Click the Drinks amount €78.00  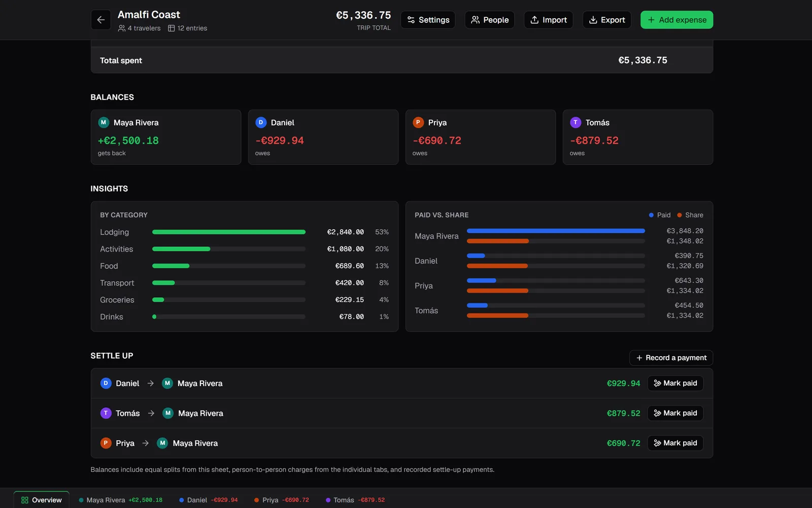[x=352, y=316]
